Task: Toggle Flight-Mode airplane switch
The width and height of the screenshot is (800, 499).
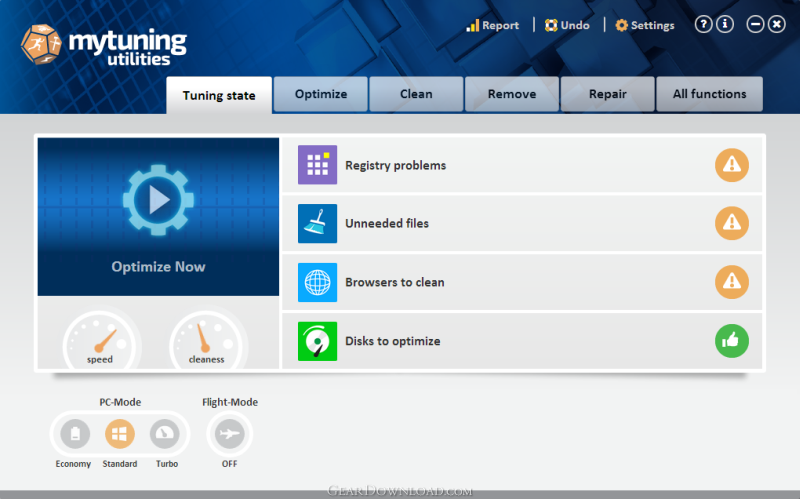Action: tap(230, 434)
